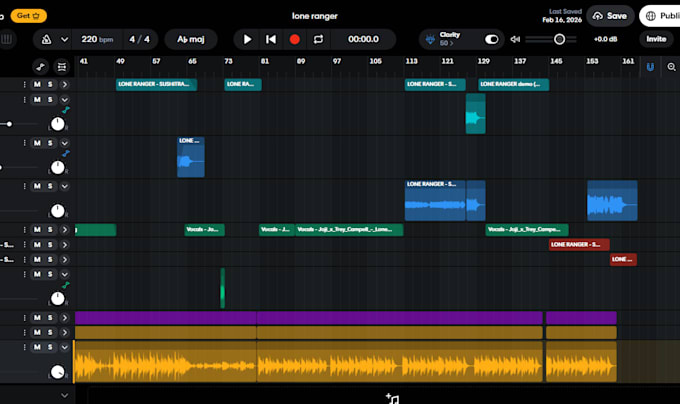Click the master volume slider handle
The height and width of the screenshot is (404, 680).
pyautogui.click(x=559, y=39)
